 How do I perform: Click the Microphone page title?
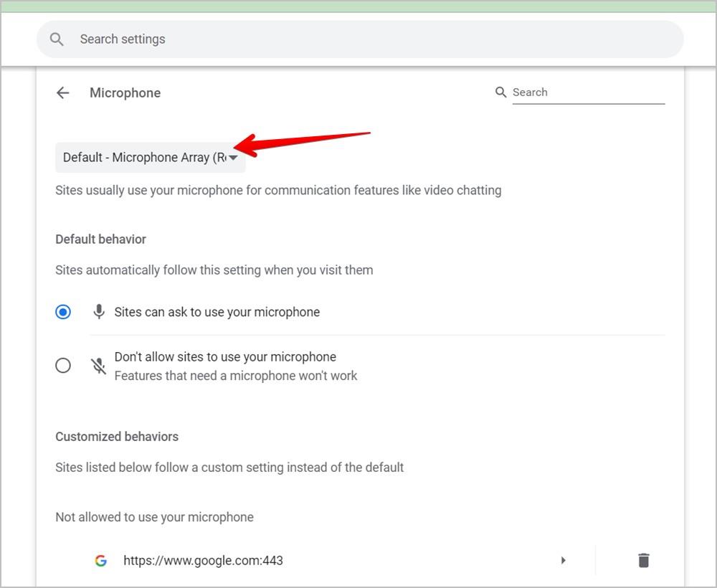[x=125, y=93]
